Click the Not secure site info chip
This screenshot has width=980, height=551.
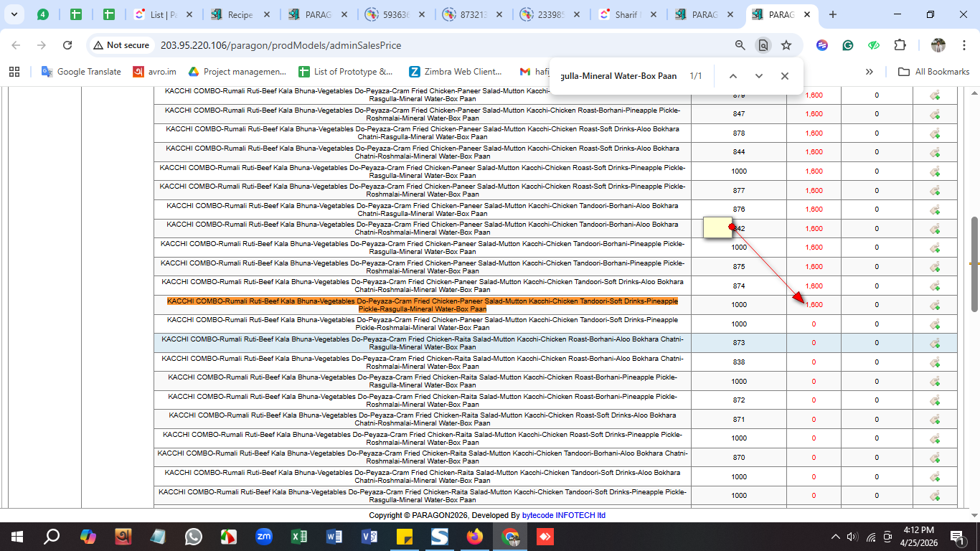pos(121,45)
